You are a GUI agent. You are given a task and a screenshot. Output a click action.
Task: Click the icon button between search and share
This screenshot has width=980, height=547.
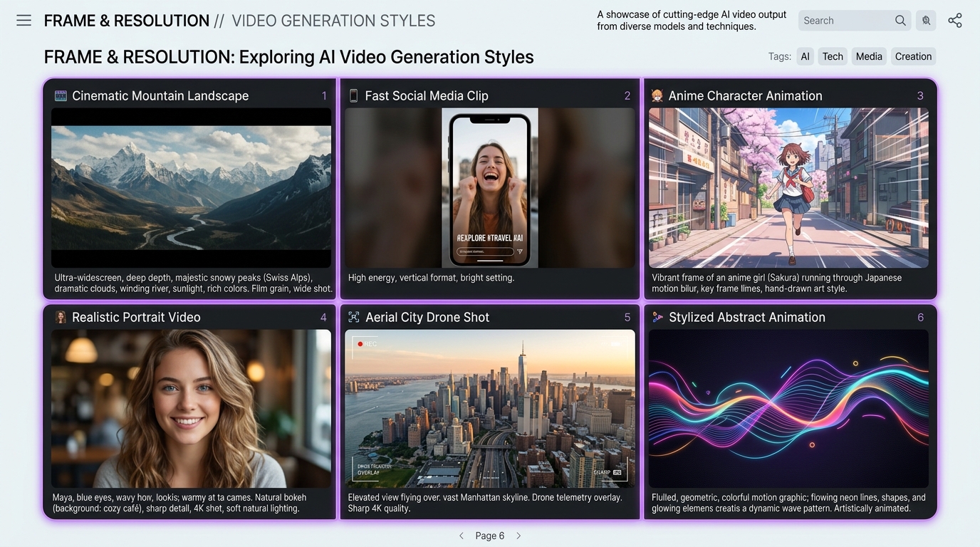(926, 21)
